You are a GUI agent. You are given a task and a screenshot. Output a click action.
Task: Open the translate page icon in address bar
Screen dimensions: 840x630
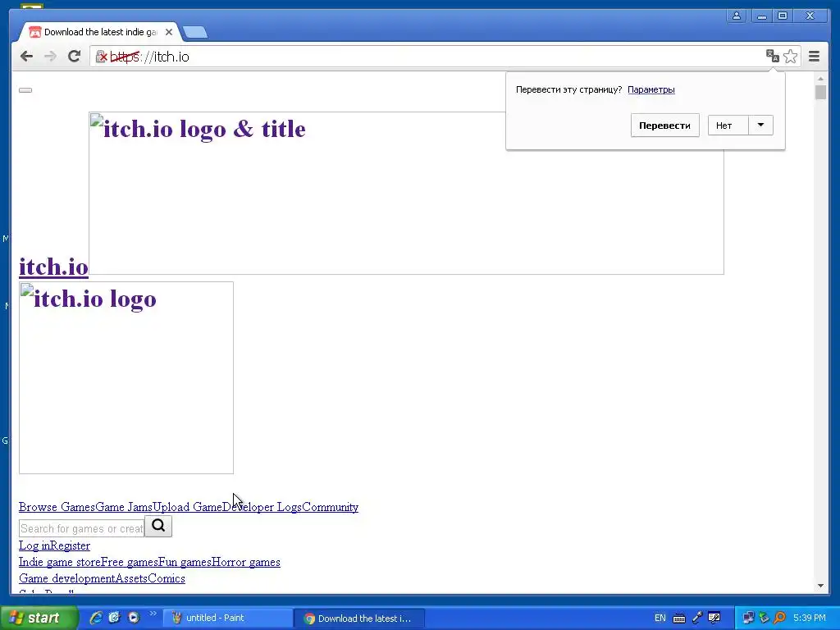coord(773,56)
